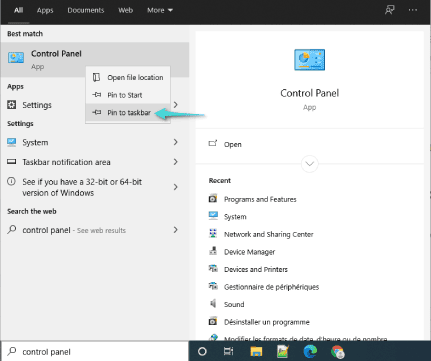Click the Désinstaller un programme icon
431x361 pixels.
point(213,321)
